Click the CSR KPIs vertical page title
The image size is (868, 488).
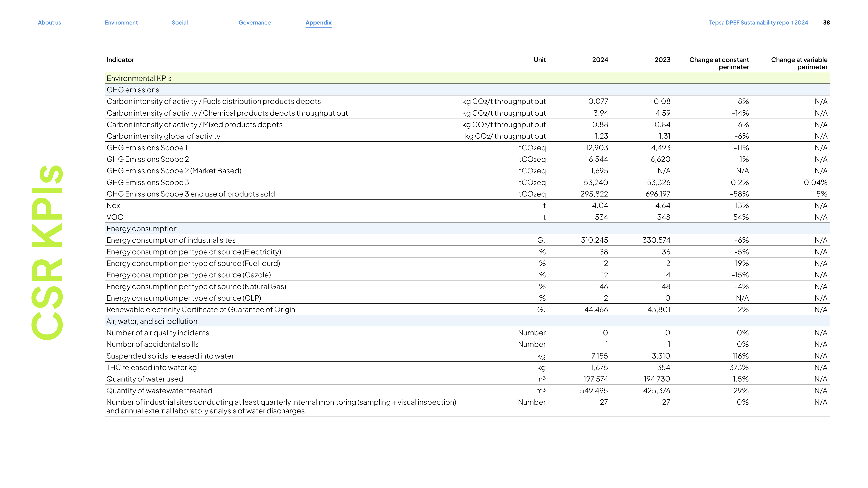click(x=47, y=252)
